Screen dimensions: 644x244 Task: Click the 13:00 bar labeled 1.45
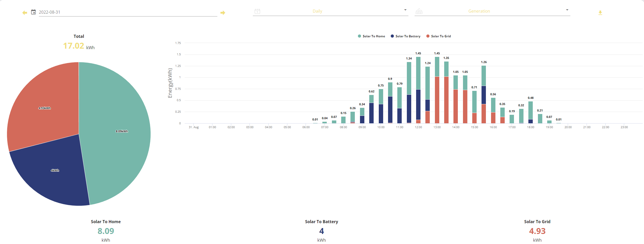tap(437, 90)
